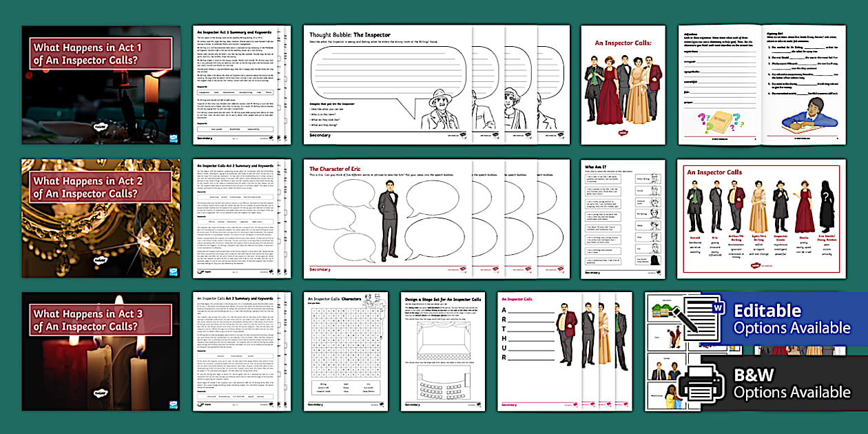Click Eva Smith's question mark silhouette on the poster
Viewport: 868px width, 434px height.
click(x=826, y=195)
